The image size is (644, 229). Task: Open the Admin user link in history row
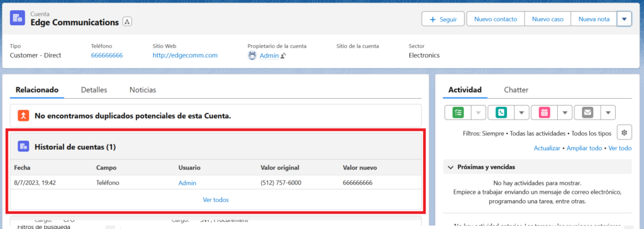(187, 183)
